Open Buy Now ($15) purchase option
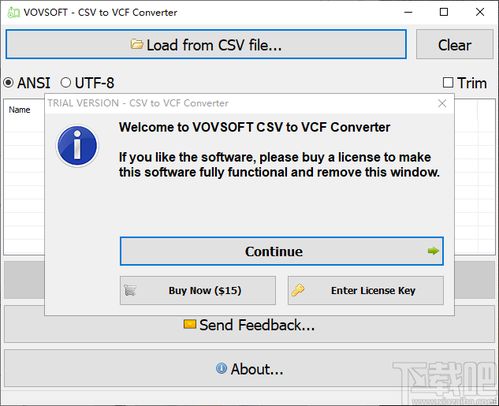499x406 pixels. click(198, 290)
